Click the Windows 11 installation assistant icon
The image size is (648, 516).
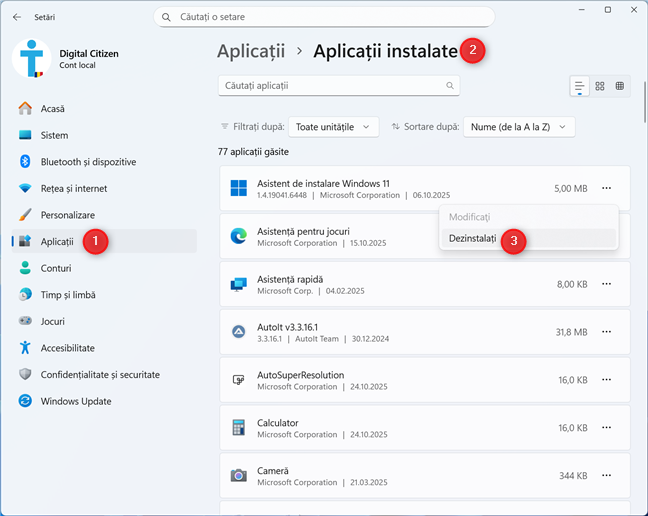point(238,188)
